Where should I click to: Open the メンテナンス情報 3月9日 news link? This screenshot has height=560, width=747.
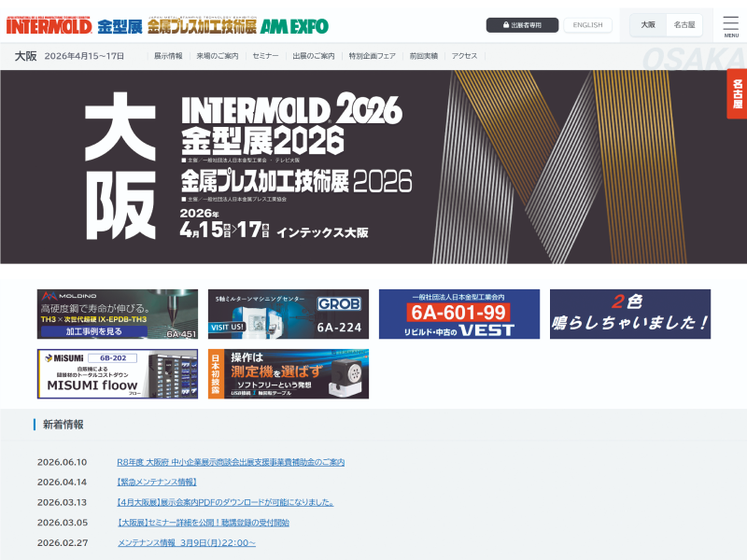coord(187,543)
